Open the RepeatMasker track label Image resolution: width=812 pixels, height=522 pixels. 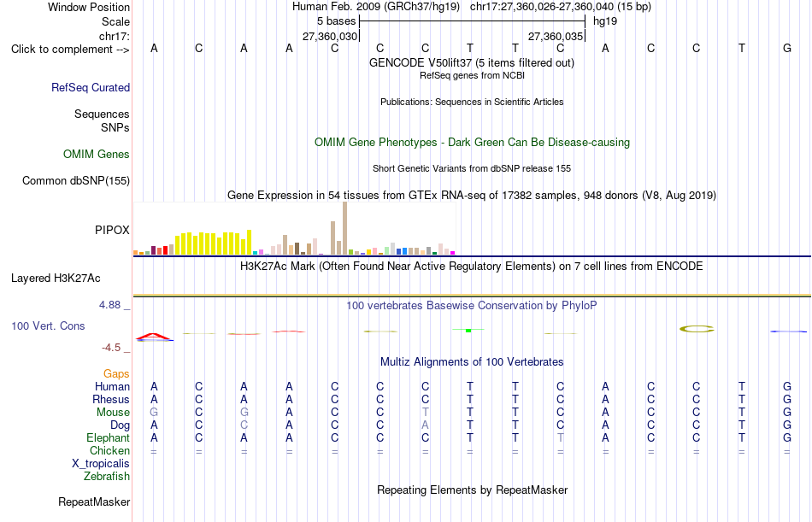click(94, 501)
